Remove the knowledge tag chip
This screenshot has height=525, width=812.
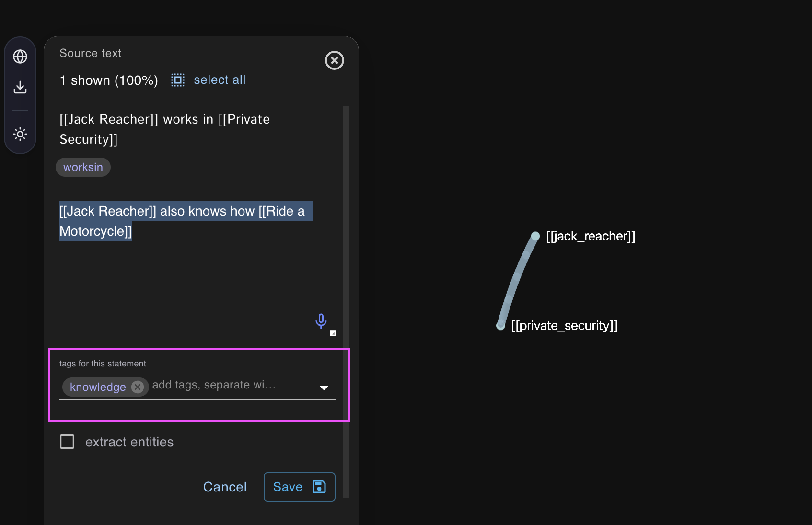pos(138,387)
